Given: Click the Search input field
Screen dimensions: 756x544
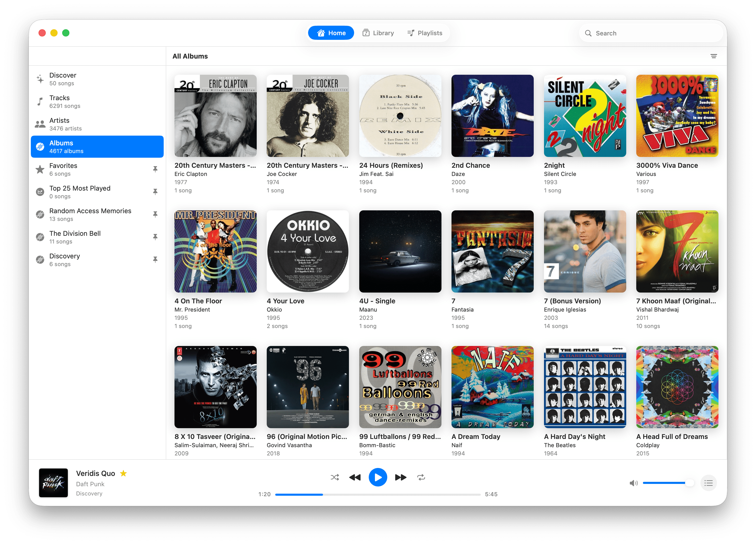Looking at the screenshot, I should [650, 33].
